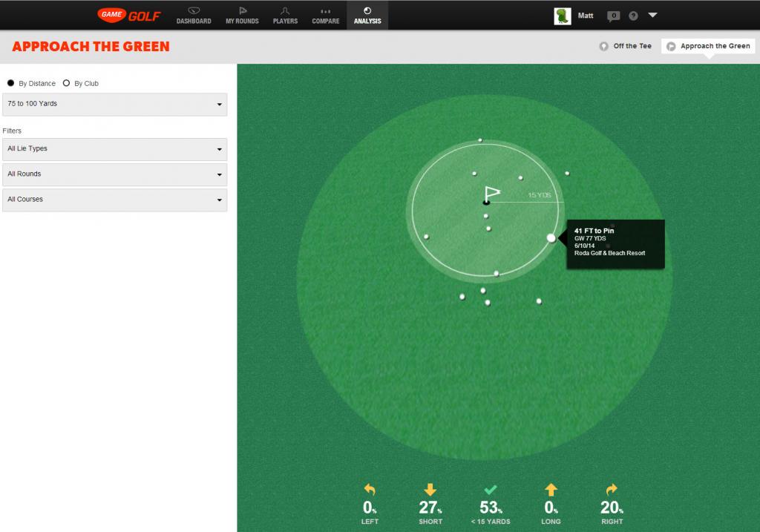The image size is (760, 532).
Task: Click the Long up arrow icon
Action: [x=551, y=490]
